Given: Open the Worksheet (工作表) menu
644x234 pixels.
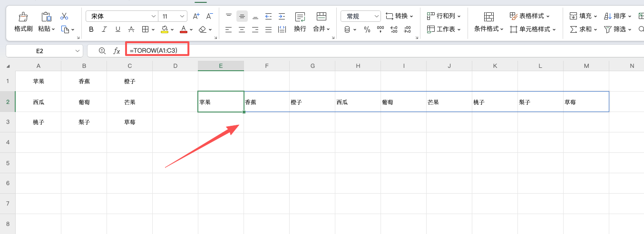Looking at the screenshot, I should pyautogui.click(x=444, y=29).
